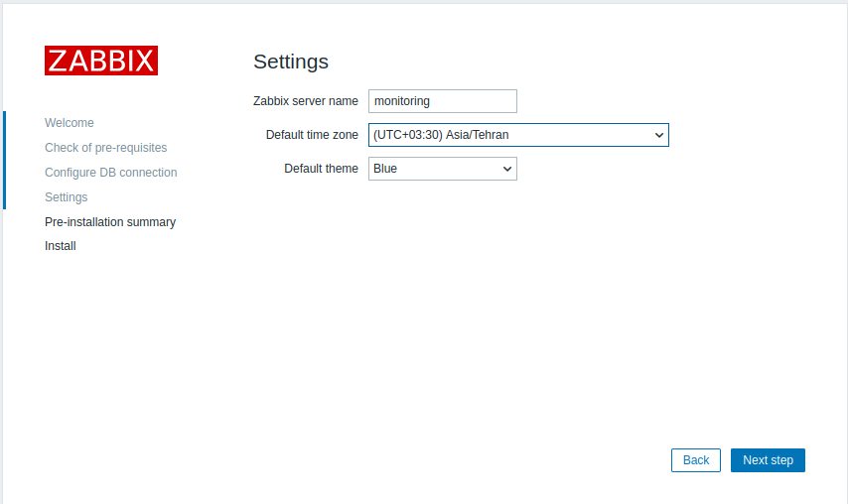Viewport: 848px width, 504px height.
Task: Open the Check of pre-requisites step
Action: click(x=105, y=148)
